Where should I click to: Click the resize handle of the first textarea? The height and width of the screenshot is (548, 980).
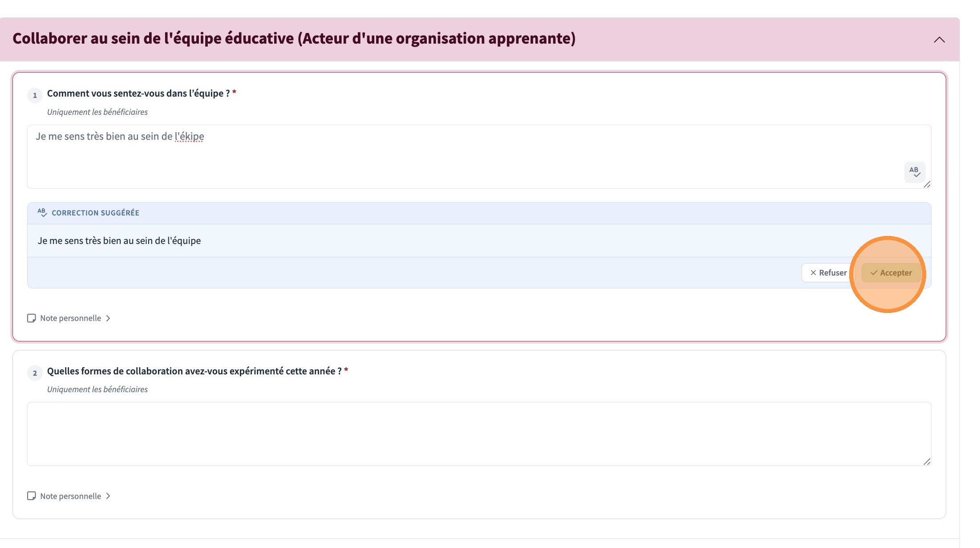pos(927,184)
